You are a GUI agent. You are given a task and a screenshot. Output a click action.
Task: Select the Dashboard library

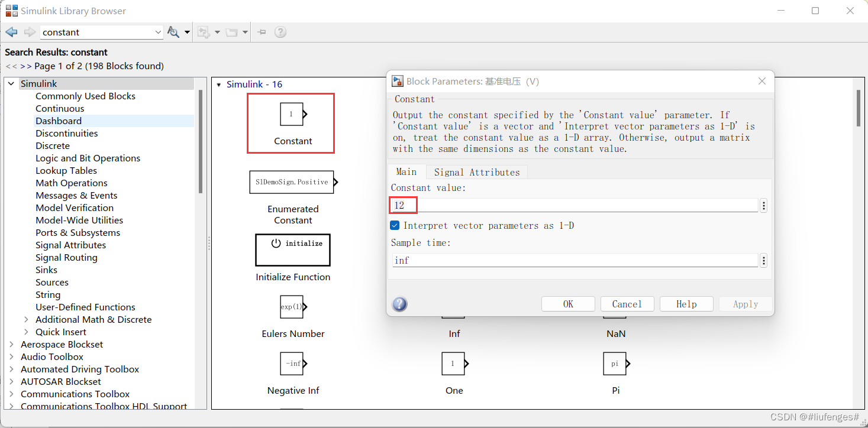(59, 121)
